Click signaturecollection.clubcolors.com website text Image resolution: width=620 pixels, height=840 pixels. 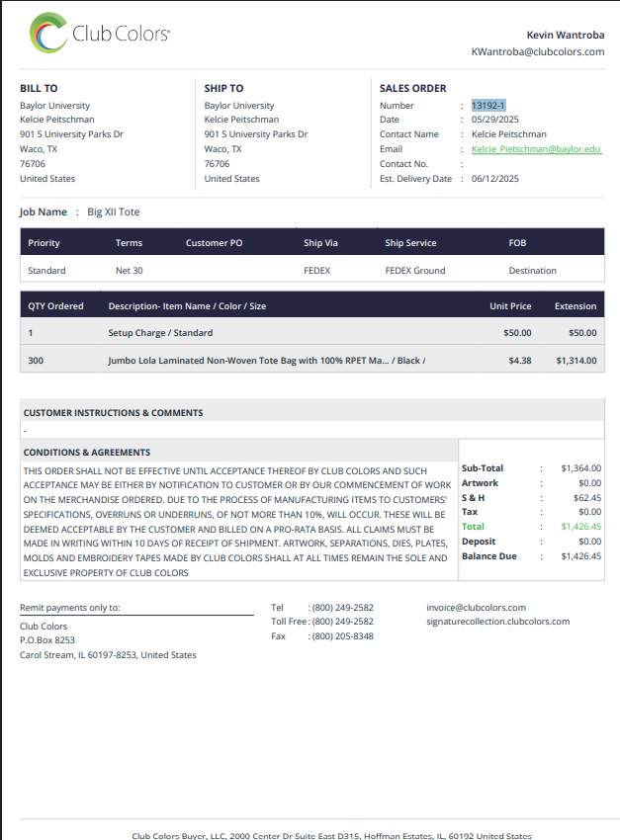[497, 622]
